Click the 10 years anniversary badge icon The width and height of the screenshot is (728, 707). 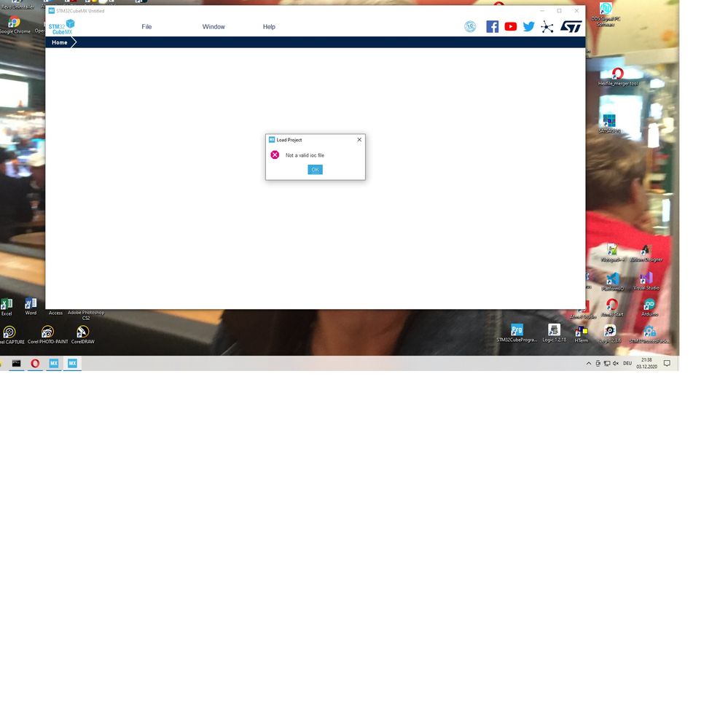pyautogui.click(x=470, y=26)
